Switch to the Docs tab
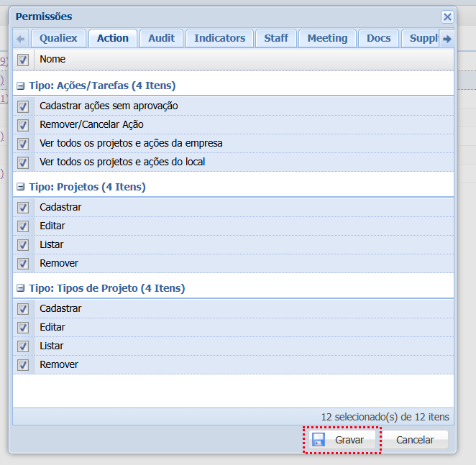This screenshot has height=465, width=476. (378, 38)
